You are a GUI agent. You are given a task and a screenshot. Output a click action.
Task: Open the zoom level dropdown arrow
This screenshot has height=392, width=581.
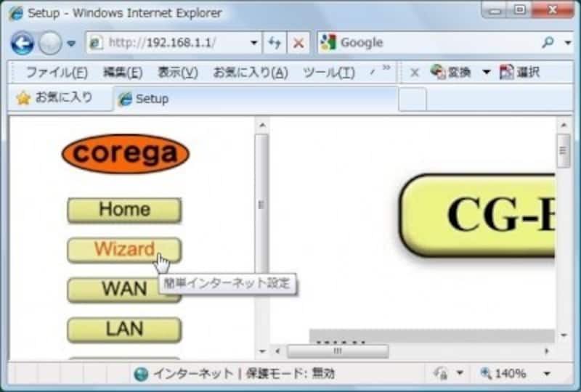pyautogui.click(x=547, y=373)
